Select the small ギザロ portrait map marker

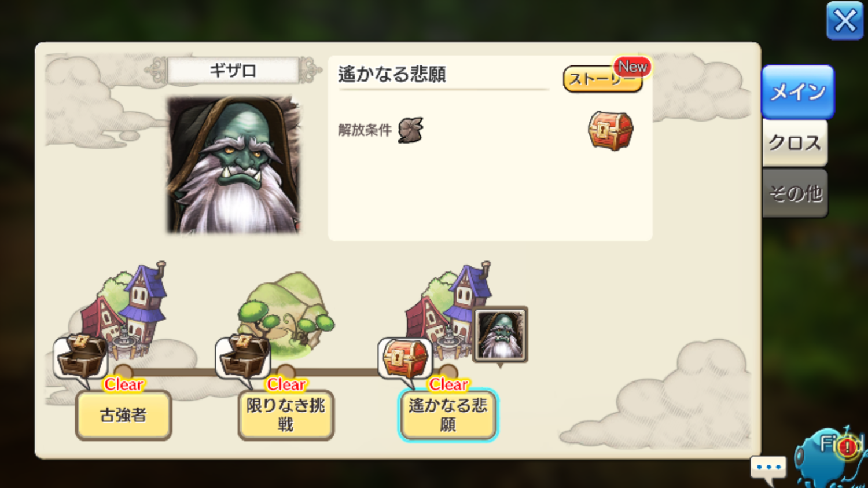coord(501,335)
